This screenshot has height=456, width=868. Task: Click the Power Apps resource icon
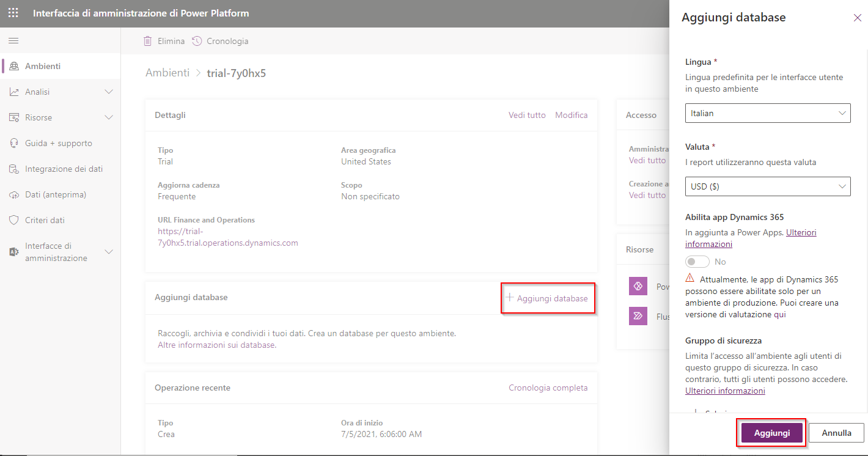click(x=638, y=286)
